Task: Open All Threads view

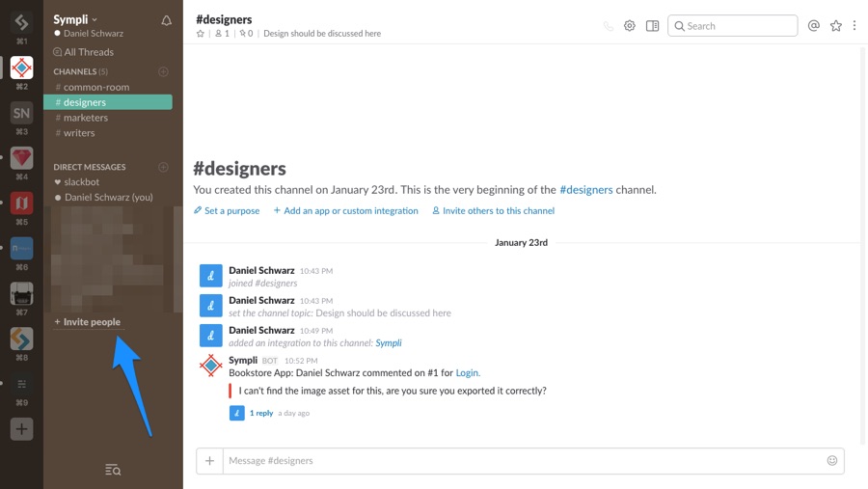Action: click(84, 52)
